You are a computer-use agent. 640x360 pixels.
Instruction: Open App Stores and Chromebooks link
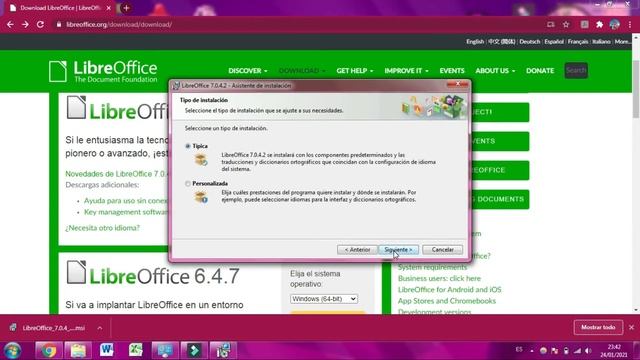(447, 301)
